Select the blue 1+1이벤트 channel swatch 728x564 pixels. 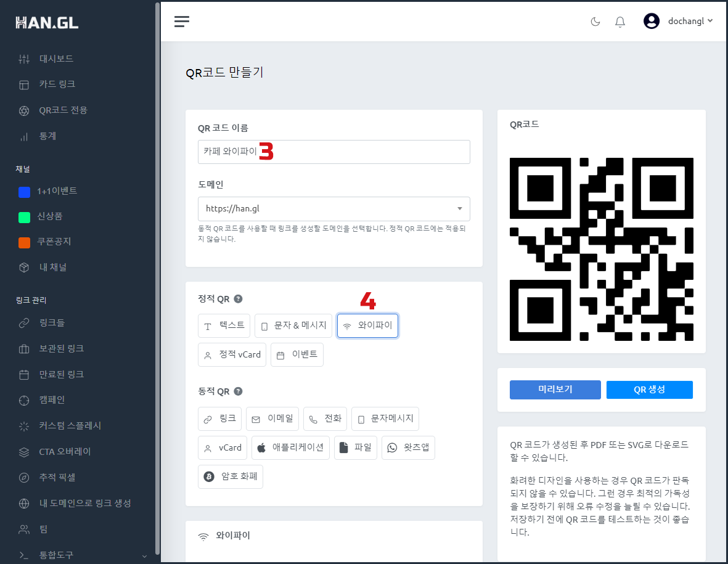[x=24, y=192]
